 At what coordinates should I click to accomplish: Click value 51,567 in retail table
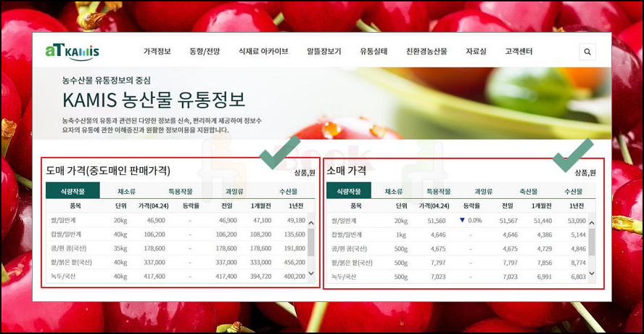point(508,221)
